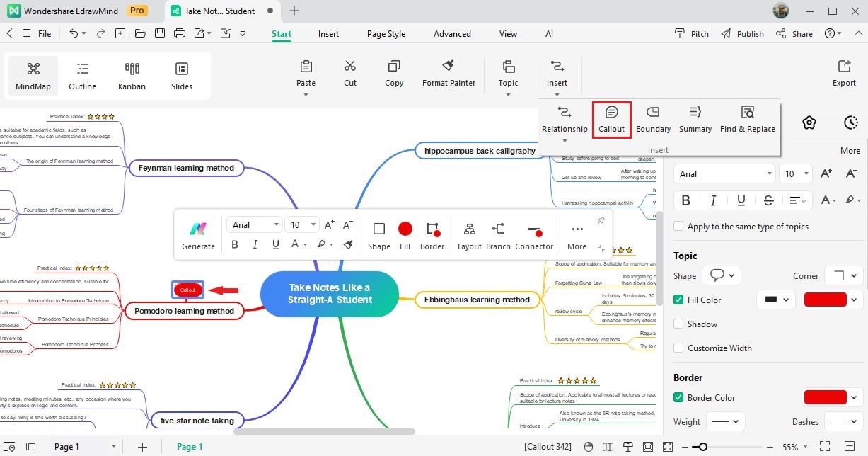Open the Page Style ribbon tab
The width and height of the screenshot is (868, 456).
click(x=386, y=33)
